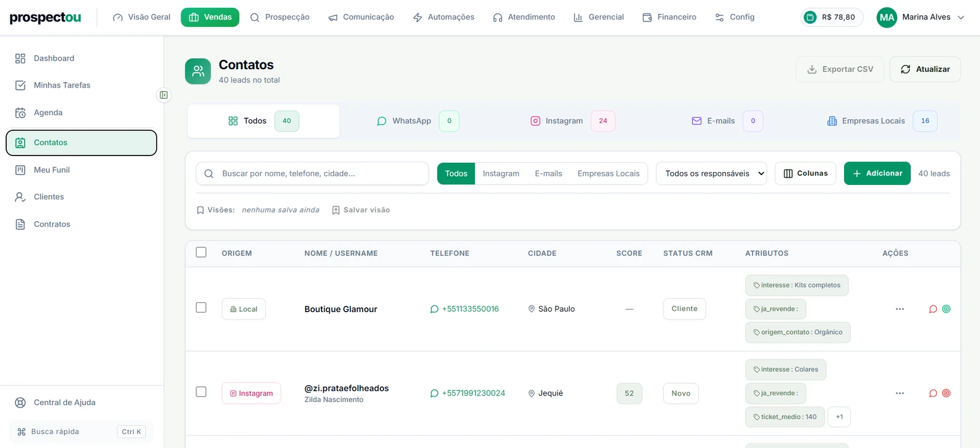Click Salvar visão
Screen dimensions: 980x448
[361, 210]
